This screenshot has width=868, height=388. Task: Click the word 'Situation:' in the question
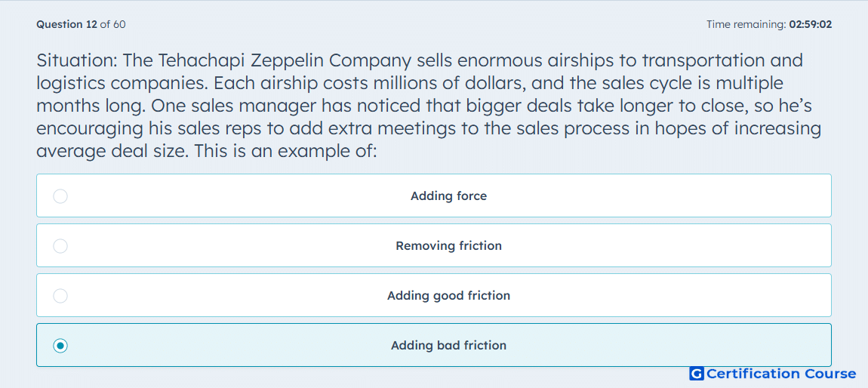click(x=77, y=61)
